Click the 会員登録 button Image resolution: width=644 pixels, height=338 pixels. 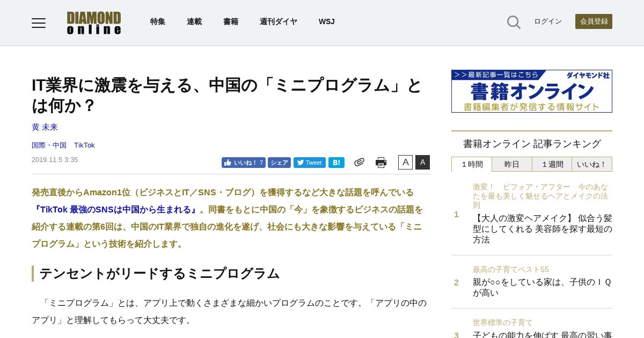594,21
